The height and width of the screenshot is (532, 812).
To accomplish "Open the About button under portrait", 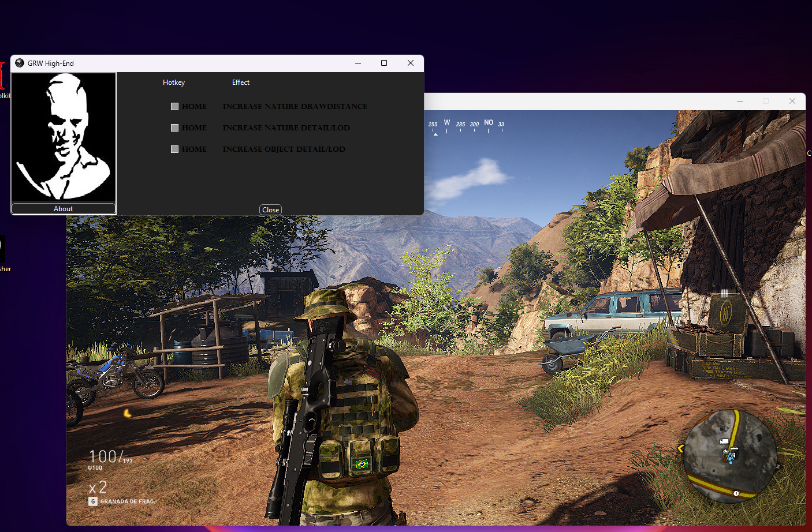I will [64, 209].
